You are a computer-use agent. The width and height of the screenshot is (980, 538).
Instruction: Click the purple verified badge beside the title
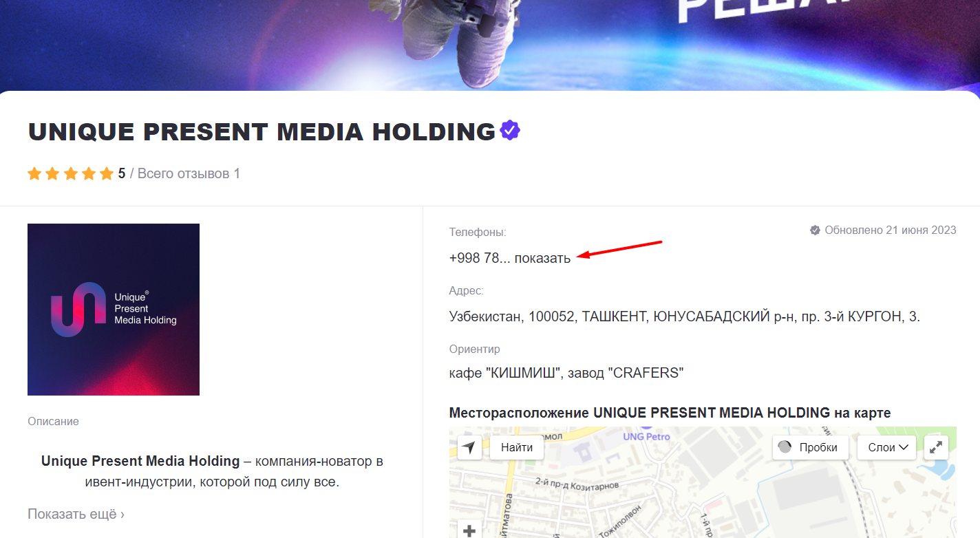[x=510, y=130]
